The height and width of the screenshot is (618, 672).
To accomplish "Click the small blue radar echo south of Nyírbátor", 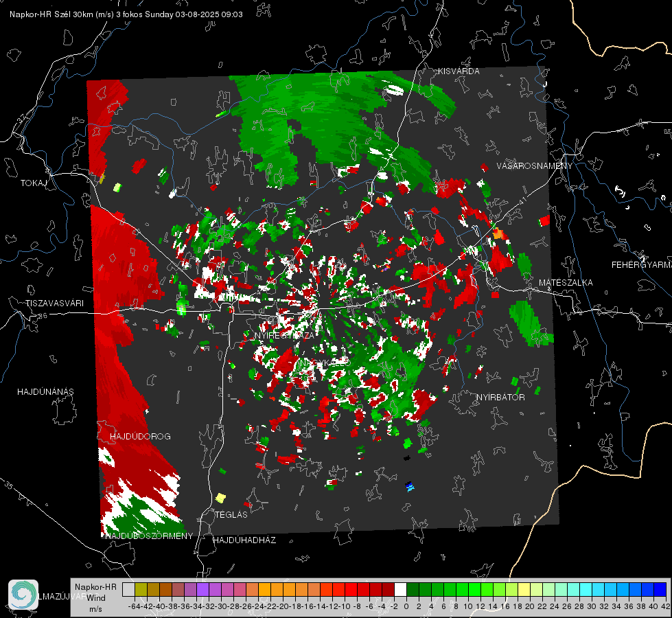I will tap(409, 486).
